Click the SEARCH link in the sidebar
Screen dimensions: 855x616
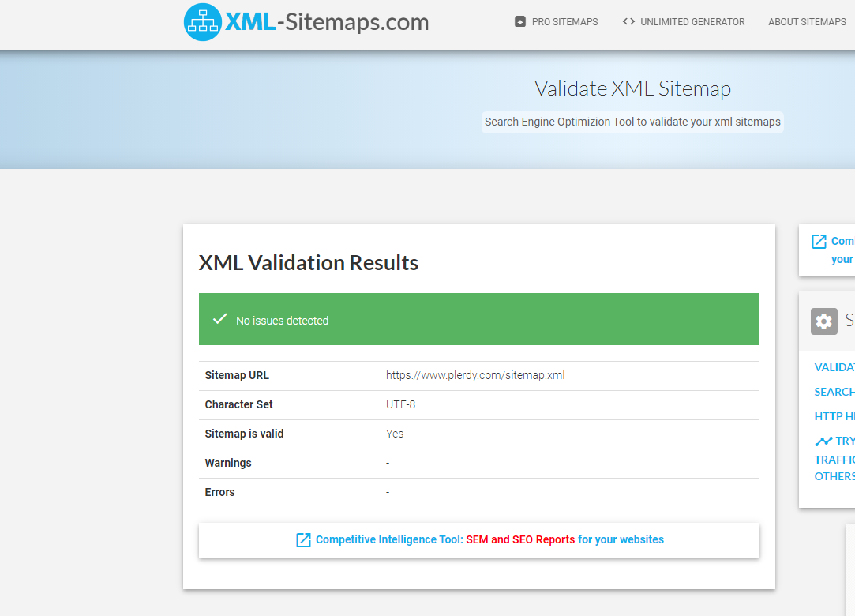pyautogui.click(x=834, y=391)
